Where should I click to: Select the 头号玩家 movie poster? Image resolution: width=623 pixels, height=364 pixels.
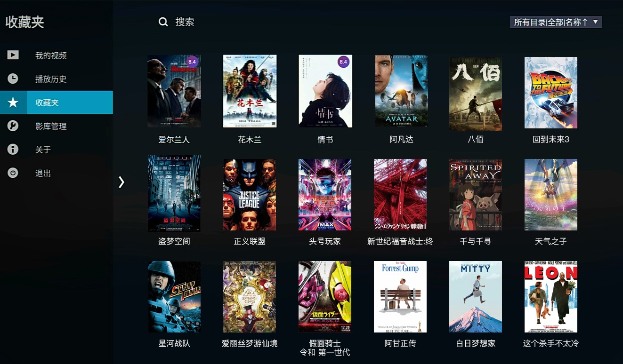pos(325,195)
